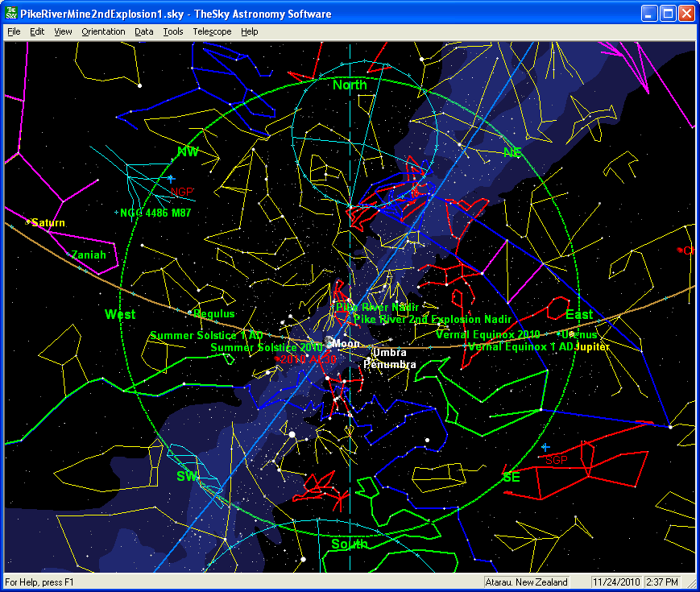Select the blue NGP cross marker

170,178
